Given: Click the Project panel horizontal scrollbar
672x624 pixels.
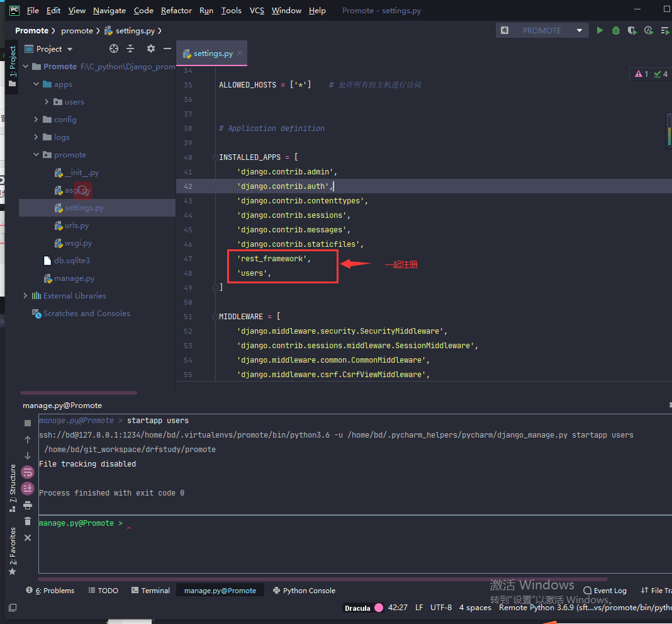Looking at the screenshot, I should [79, 392].
